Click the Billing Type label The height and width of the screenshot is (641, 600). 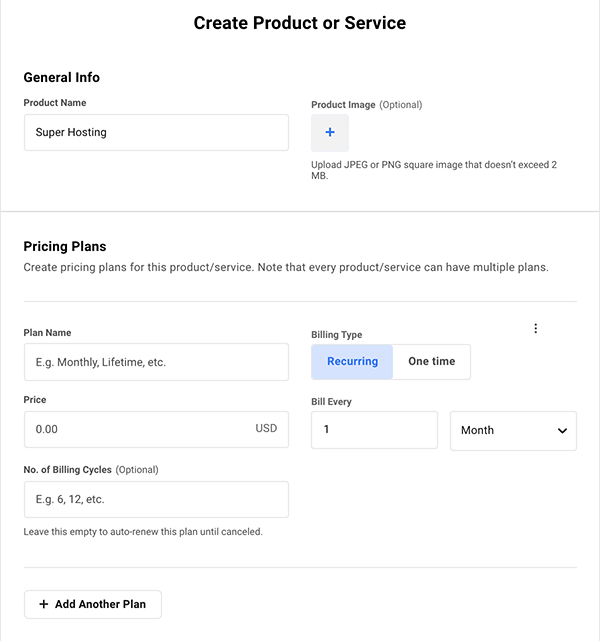pos(337,335)
